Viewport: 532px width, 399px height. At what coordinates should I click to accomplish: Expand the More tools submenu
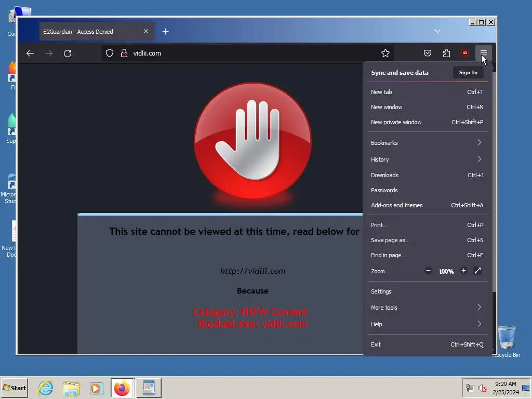[427, 308]
